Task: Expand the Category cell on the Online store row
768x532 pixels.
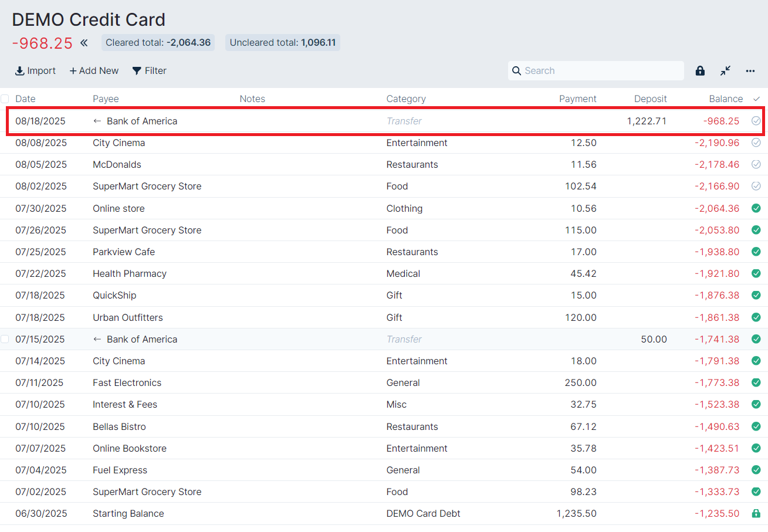Action: pyautogui.click(x=404, y=208)
